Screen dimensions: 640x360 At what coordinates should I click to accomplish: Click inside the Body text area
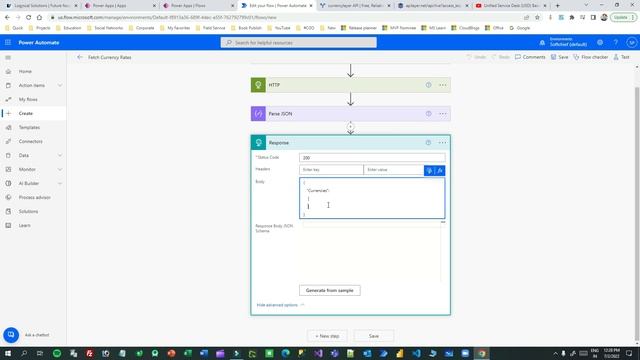click(x=372, y=198)
